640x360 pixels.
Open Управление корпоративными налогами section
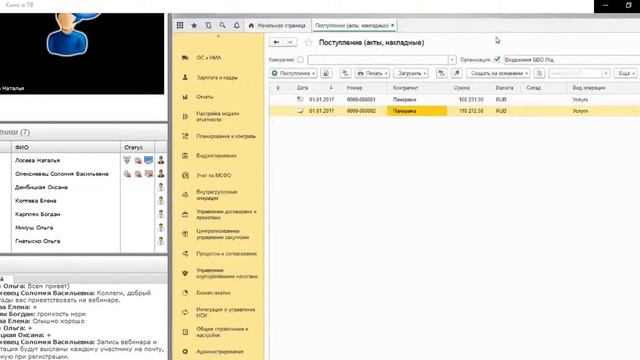pyautogui.click(x=227, y=273)
